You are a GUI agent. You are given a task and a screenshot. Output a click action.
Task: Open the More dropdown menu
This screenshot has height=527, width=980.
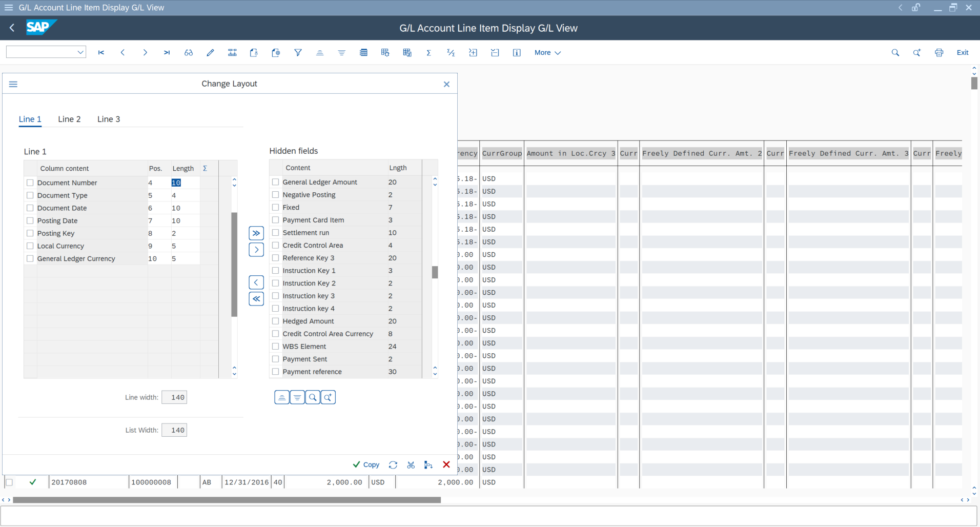546,52
